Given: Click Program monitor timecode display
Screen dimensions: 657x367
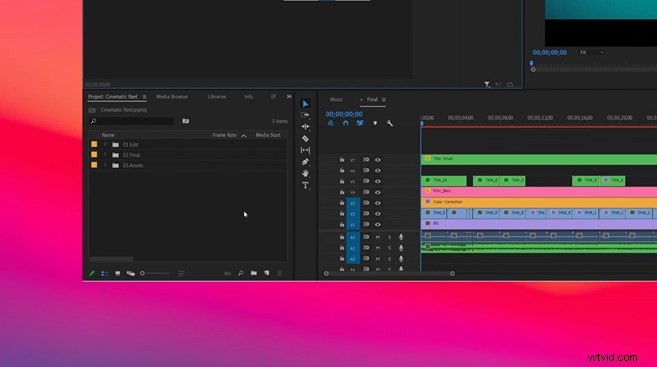Looking at the screenshot, I should coord(550,52).
